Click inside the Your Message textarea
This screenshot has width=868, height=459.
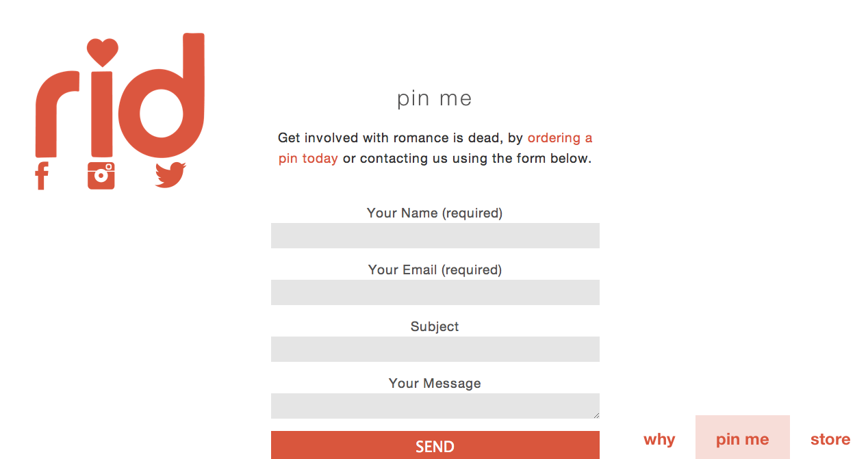click(435, 406)
